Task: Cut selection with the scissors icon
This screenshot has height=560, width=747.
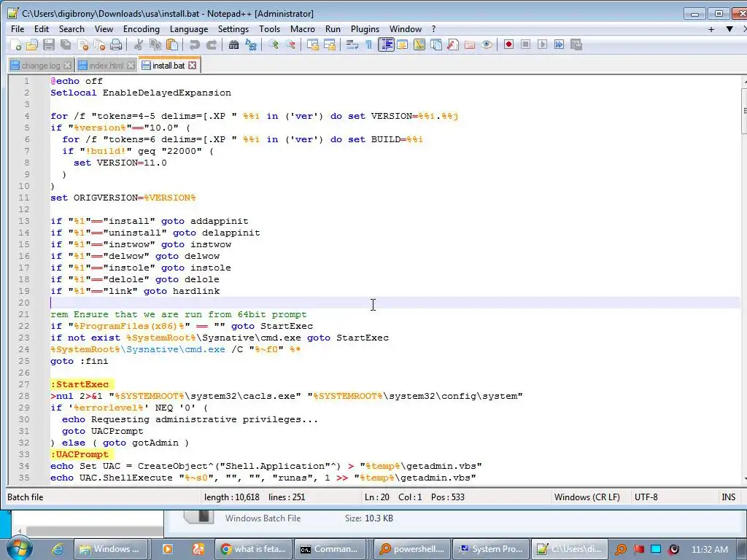Action: coord(139,44)
